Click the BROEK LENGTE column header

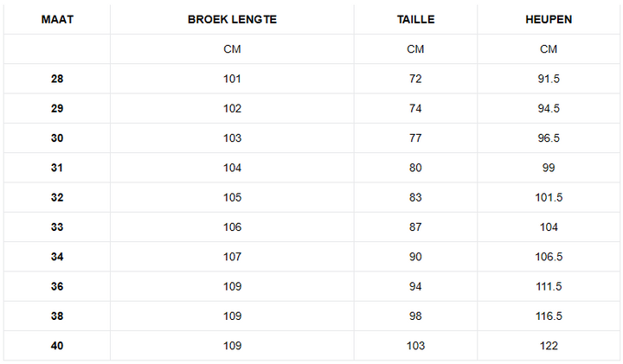(x=232, y=19)
